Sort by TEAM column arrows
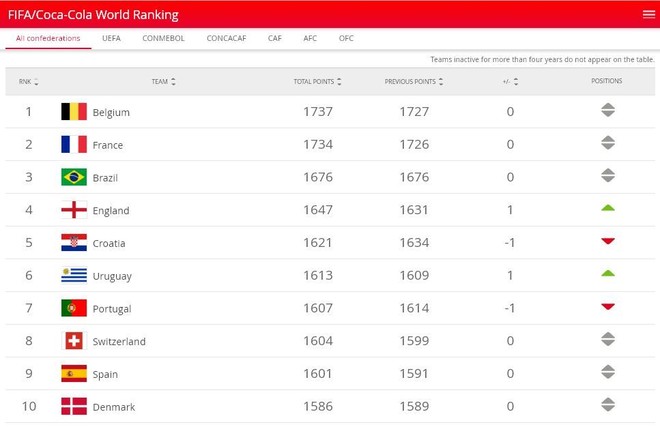Viewport: 660px width, 427px height. point(173,81)
